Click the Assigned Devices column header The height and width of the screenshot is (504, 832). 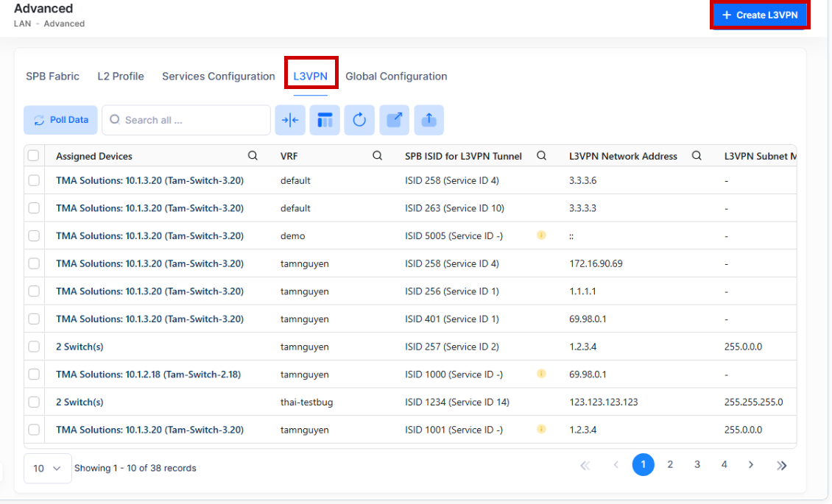tap(94, 156)
